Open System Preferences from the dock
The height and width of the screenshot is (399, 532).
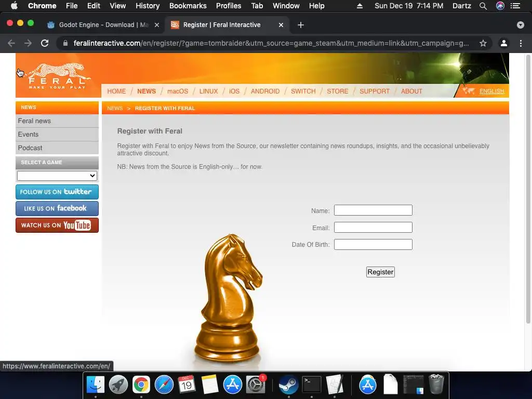pos(255,384)
